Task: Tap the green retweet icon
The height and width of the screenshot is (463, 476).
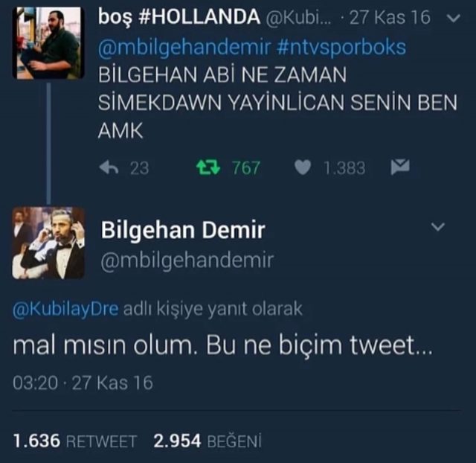Action: pyautogui.click(x=208, y=167)
